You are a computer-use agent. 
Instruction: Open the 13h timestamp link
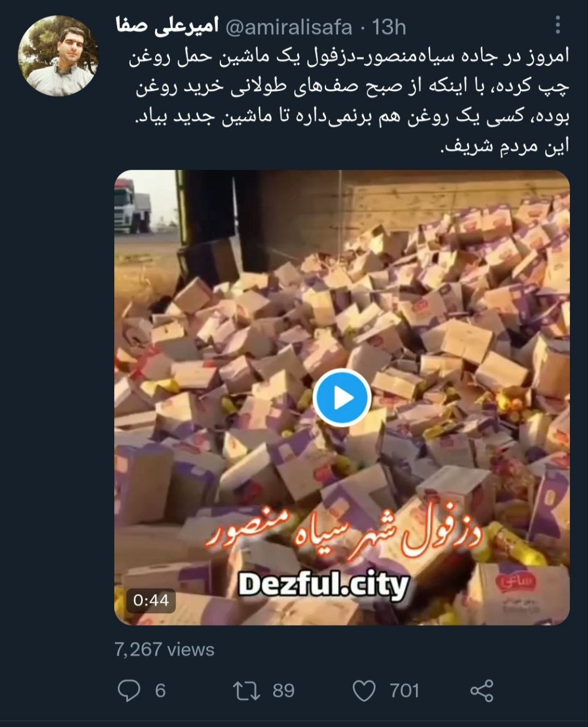click(x=389, y=27)
